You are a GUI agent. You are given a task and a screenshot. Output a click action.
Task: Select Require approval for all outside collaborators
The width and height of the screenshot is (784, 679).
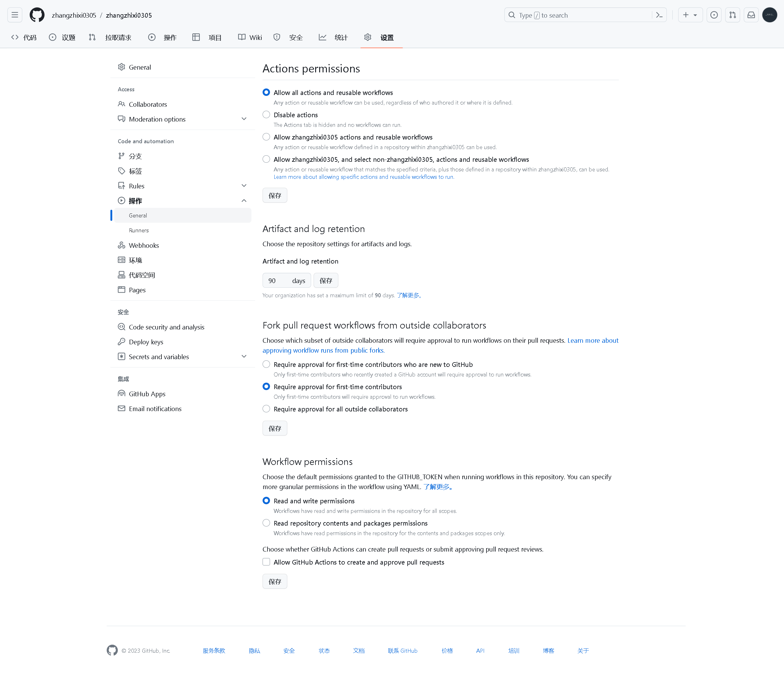(x=266, y=409)
